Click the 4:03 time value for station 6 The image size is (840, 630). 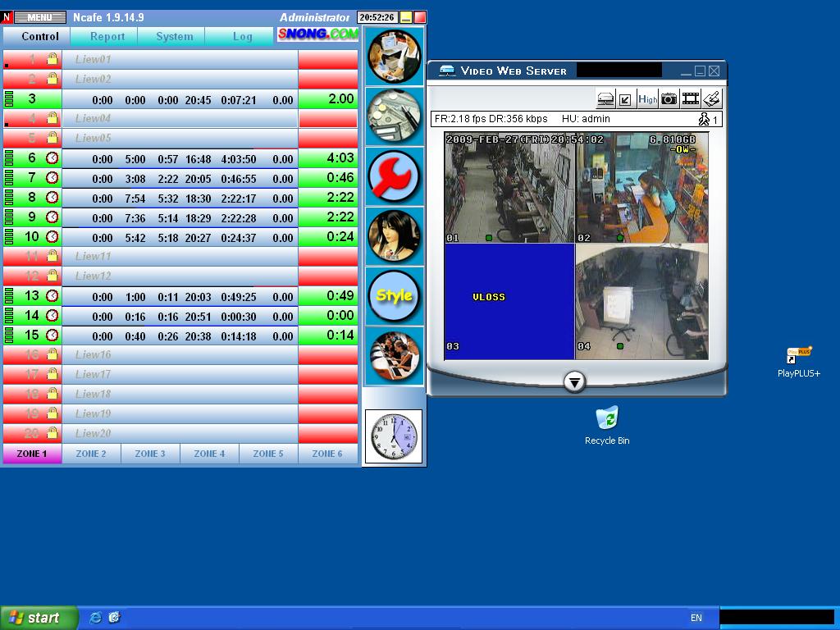tap(340, 157)
